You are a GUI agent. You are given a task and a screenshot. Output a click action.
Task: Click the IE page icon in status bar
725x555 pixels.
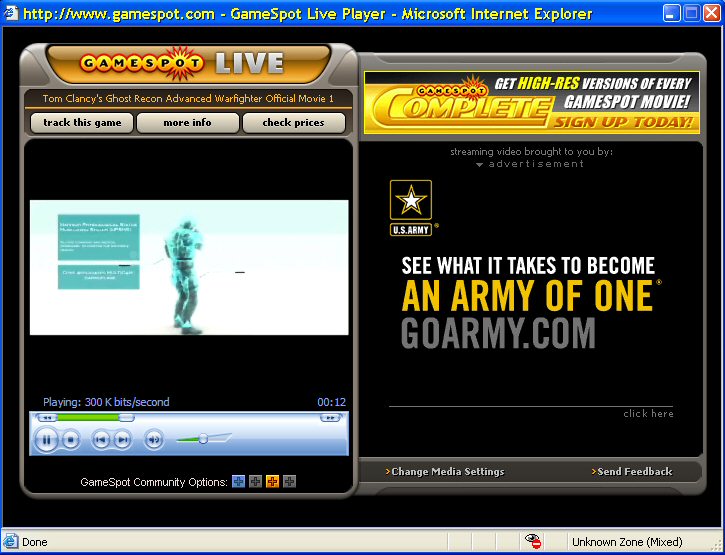click(10, 541)
